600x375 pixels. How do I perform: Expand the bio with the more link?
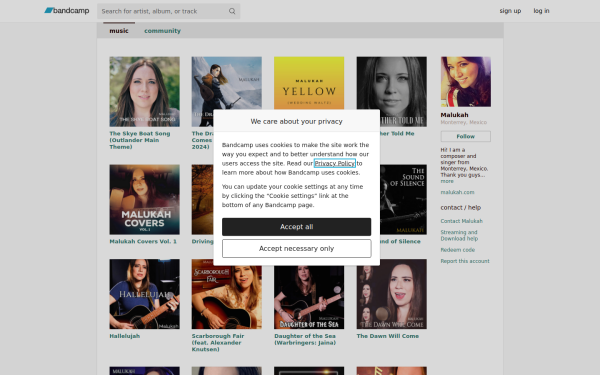coord(447,181)
